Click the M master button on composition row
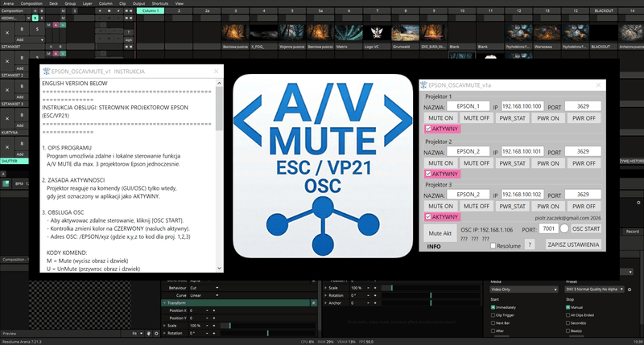The width and height of the screenshot is (644, 345). tap(63, 10)
